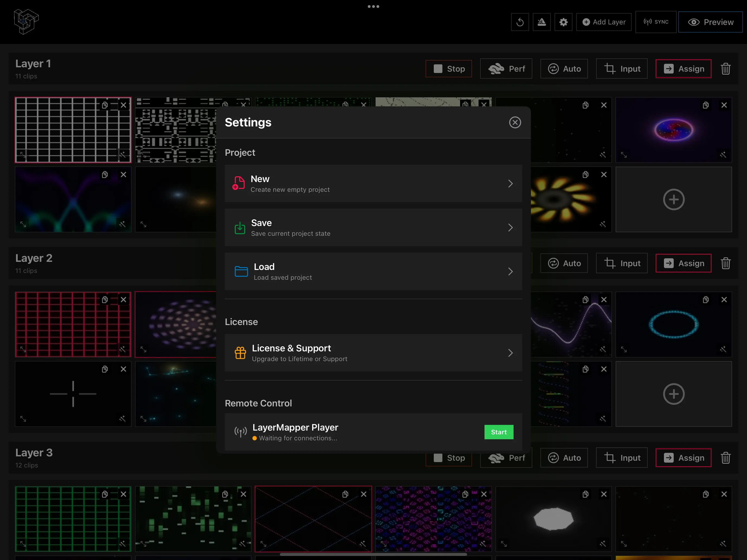Remove the gray polygon clip in Layer 3
The height and width of the screenshot is (560, 747).
[604, 494]
